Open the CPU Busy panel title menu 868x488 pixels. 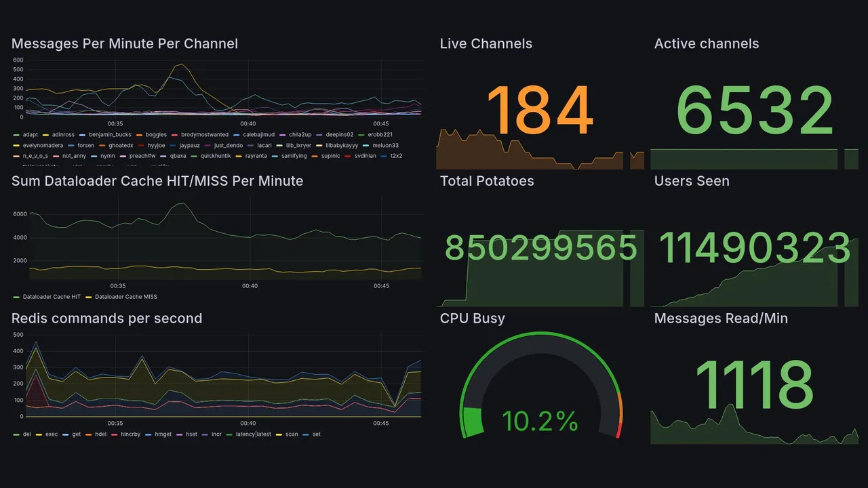point(473,319)
